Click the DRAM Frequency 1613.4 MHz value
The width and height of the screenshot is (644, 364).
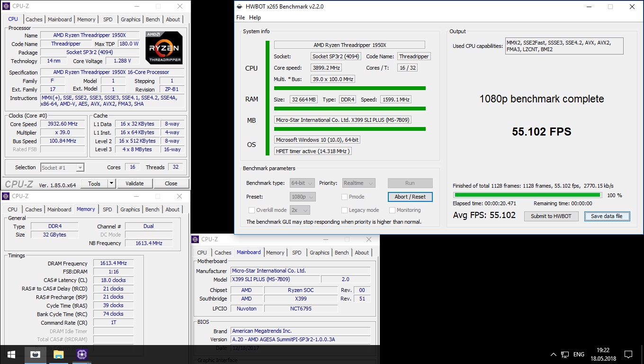pyautogui.click(x=113, y=263)
